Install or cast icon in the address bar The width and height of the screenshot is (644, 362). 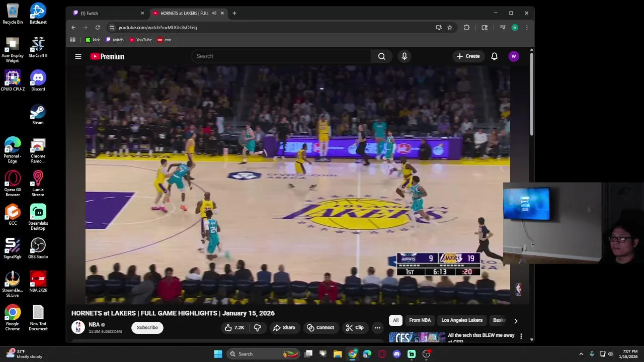[x=439, y=28]
